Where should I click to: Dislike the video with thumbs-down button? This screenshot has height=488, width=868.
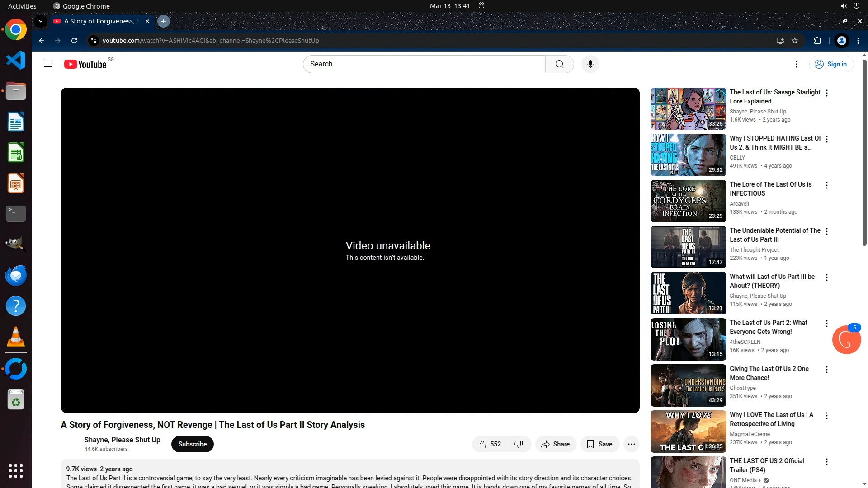519,444
